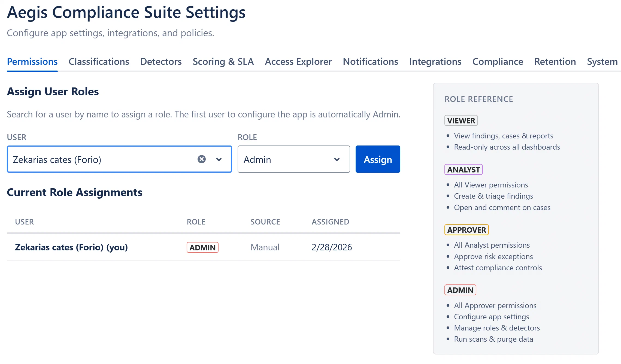Switch to the Notifications tab
The width and height of the screenshot is (621, 364).
click(370, 62)
